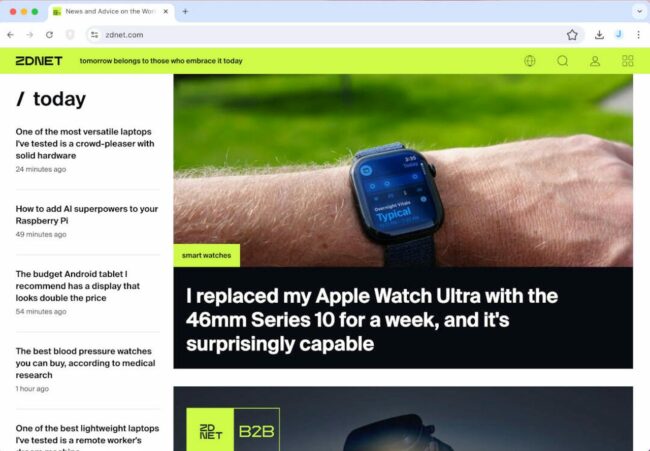
Task: Open the Chrome profile avatar
Action: 619,35
